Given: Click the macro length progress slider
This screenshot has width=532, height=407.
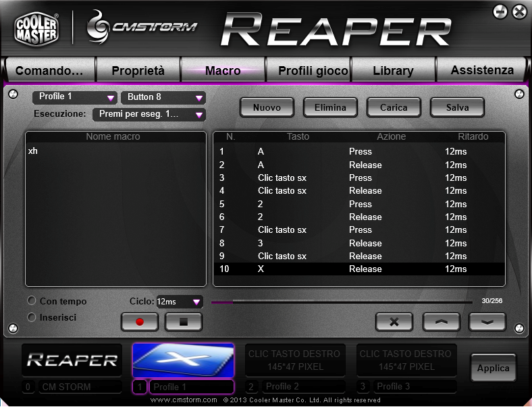Looking at the screenshot, I should pyautogui.click(x=342, y=302).
